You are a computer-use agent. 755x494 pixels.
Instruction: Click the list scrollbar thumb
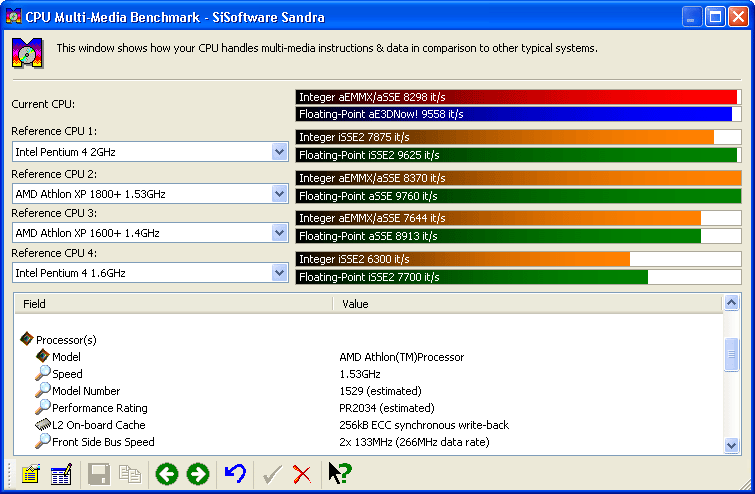point(731,354)
